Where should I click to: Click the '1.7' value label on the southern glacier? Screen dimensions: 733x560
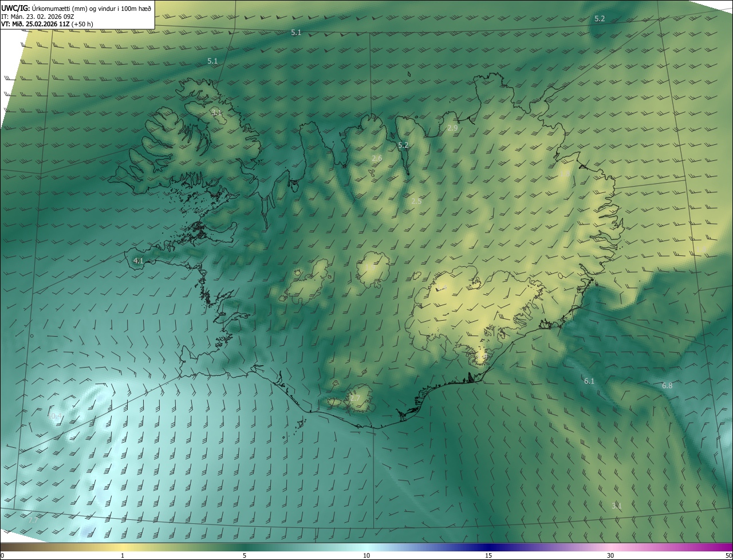pos(355,398)
